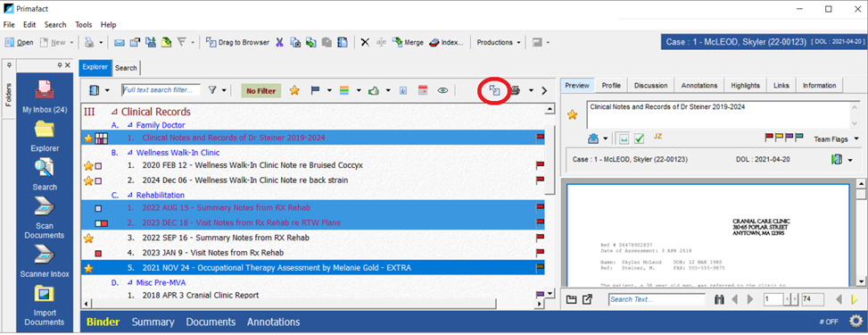Click the Index... toolbar button
The width and height of the screenshot is (868, 335).
coord(446,42)
